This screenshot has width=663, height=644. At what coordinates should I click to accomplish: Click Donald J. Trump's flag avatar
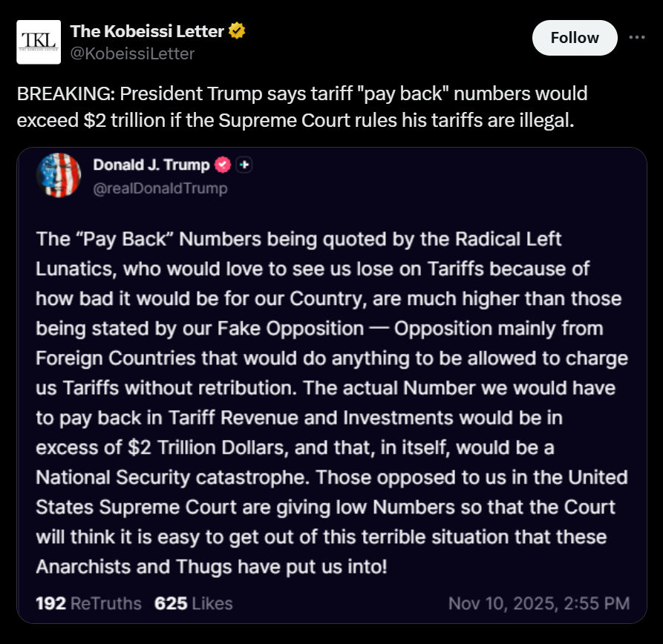(58, 175)
